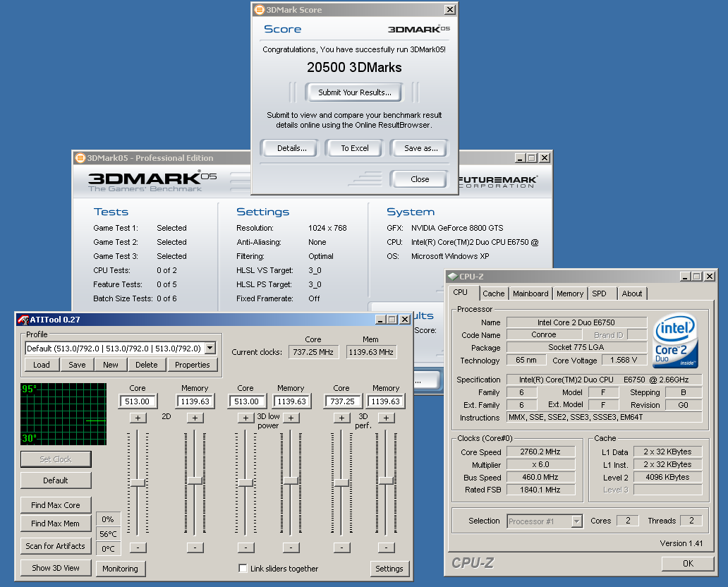Move the 2D Memory clock slider

tap(195, 481)
